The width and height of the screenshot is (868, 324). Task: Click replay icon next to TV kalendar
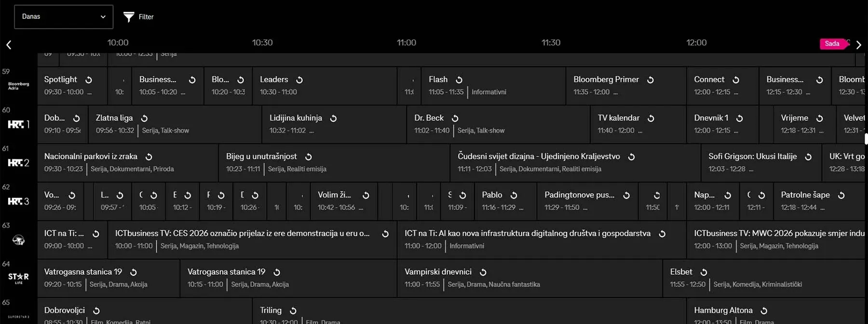pos(651,118)
